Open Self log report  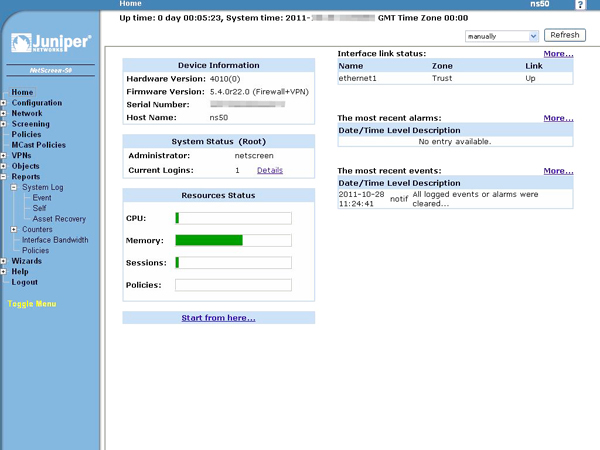pos(39,208)
